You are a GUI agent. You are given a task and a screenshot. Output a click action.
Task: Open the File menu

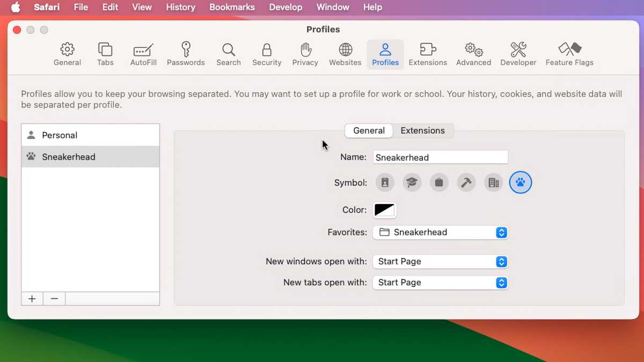coord(81,7)
